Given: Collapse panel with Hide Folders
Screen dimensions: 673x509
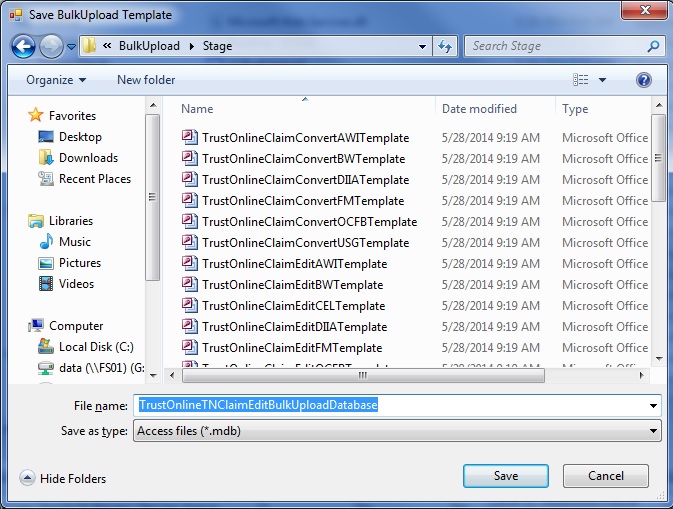Looking at the screenshot, I should [63, 479].
